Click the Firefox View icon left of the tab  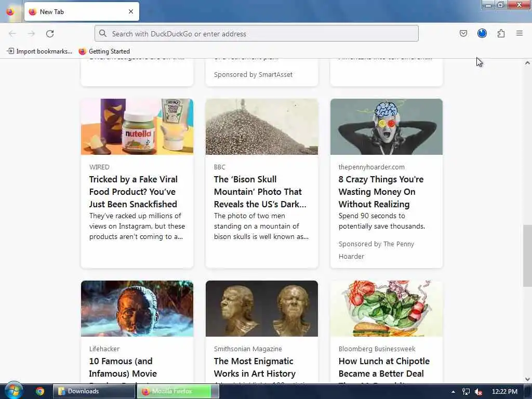10,11
